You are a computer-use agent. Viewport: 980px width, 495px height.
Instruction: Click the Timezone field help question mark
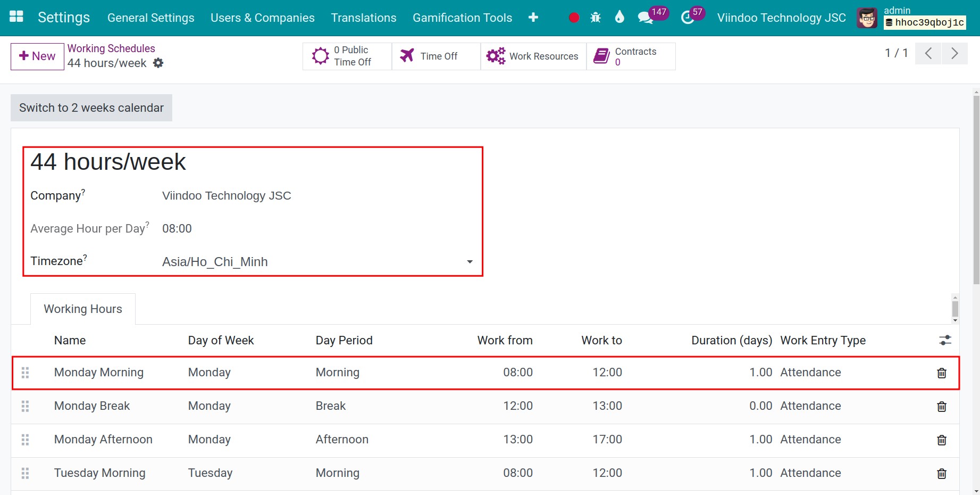(85, 257)
